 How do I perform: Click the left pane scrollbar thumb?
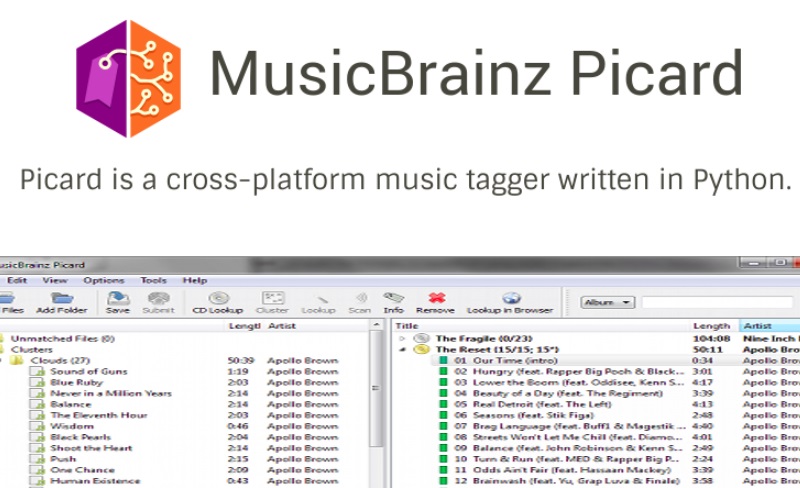(x=377, y=388)
